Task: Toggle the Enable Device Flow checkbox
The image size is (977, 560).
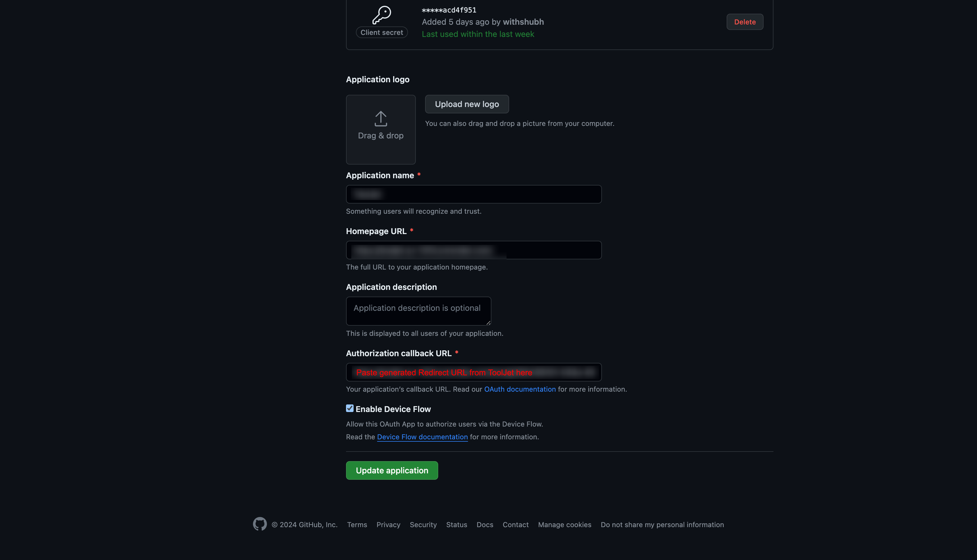Action: 350,409
